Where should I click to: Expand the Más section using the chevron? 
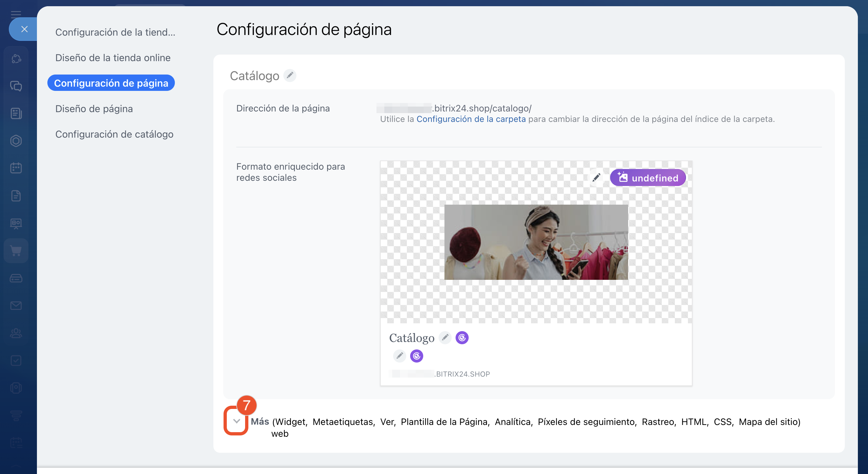tap(236, 421)
